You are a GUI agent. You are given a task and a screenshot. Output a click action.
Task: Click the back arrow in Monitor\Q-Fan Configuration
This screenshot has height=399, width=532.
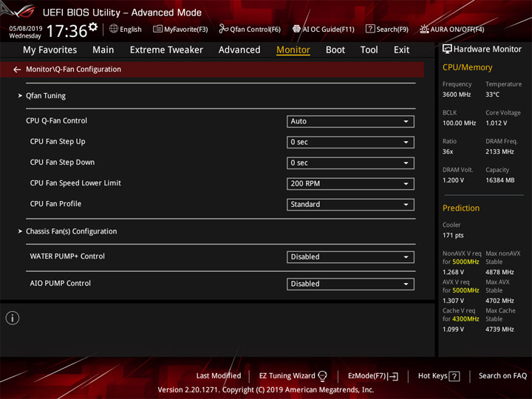click(x=17, y=69)
